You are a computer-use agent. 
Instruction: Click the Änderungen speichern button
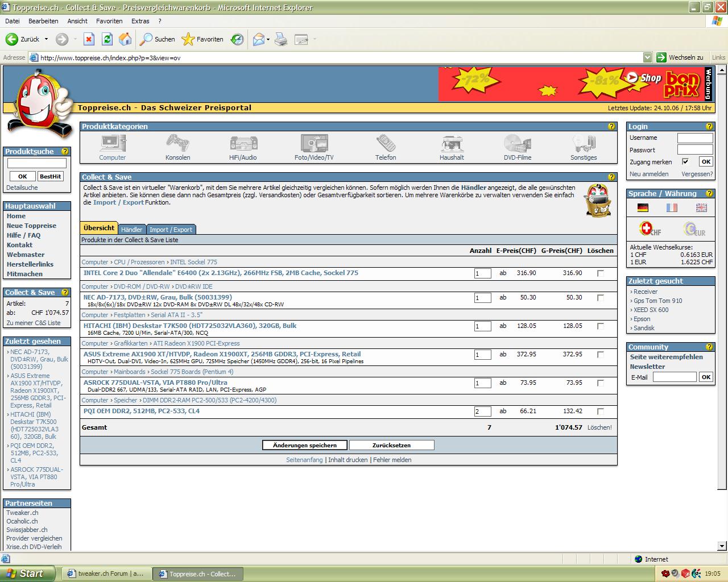[305, 445]
